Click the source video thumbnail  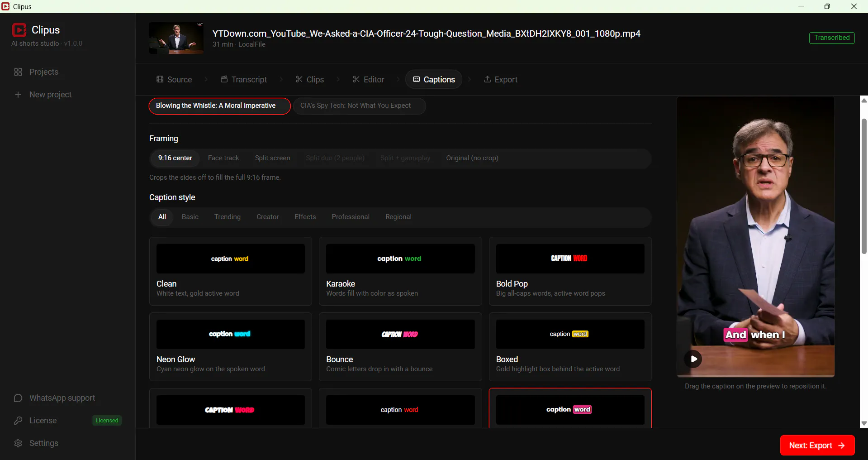point(176,38)
